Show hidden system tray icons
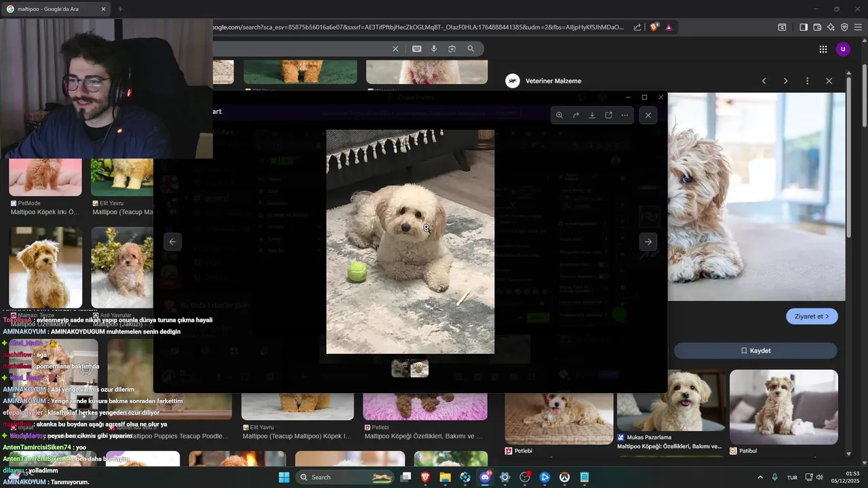Screen dimensions: 868x488 pyautogui.click(x=759, y=477)
